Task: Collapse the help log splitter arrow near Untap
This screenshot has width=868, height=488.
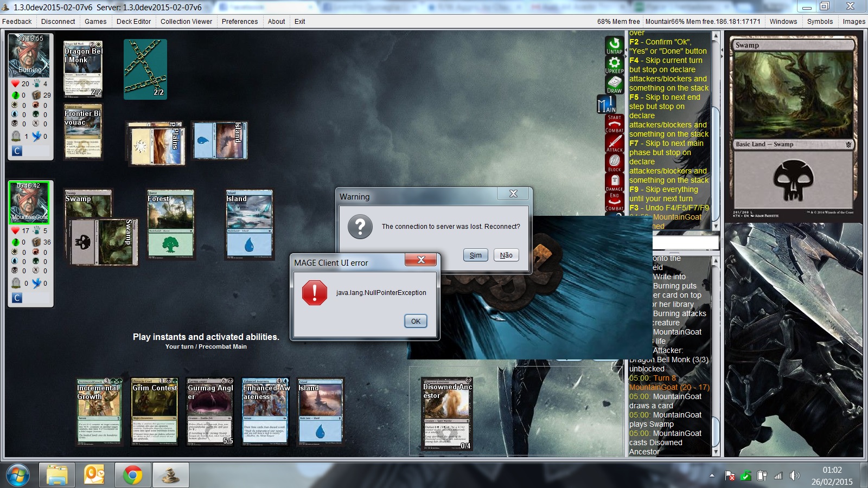Action: point(626,50)
